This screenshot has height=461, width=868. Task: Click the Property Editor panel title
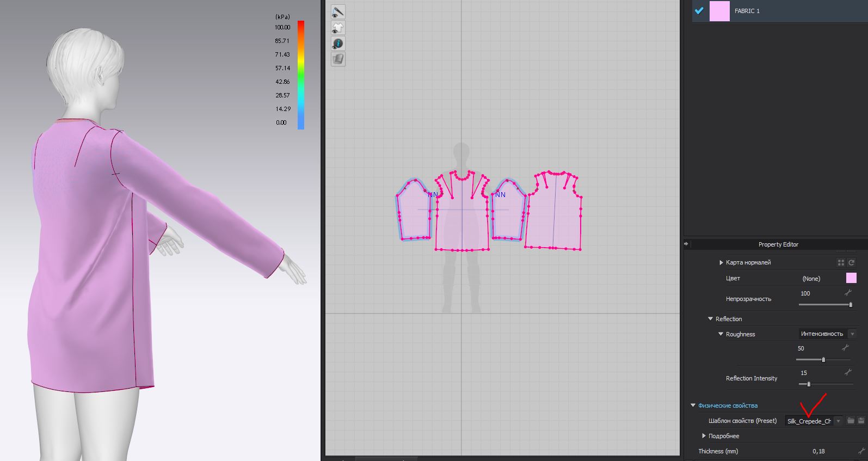pos(778,244)
